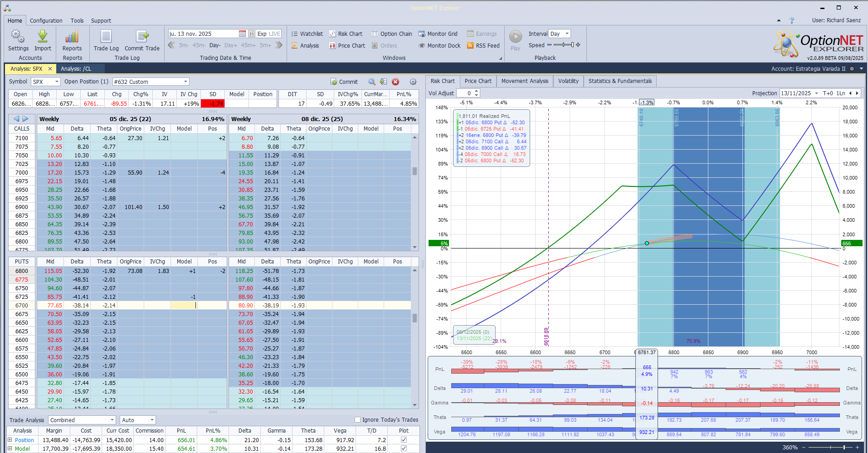Go to previous expiration with left arrow
This screenshot has width=868, height=453.
pos(16,119)
